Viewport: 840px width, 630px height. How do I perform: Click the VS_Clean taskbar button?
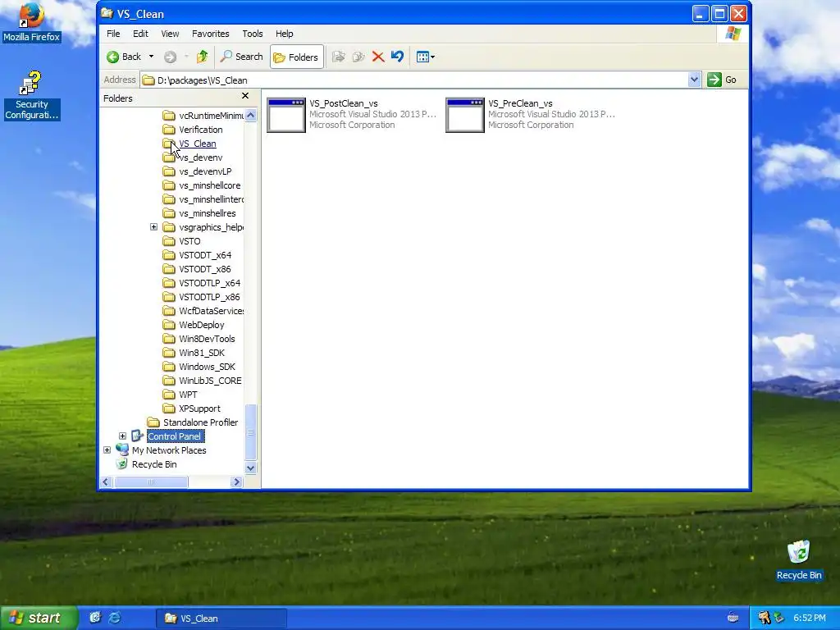221,619
